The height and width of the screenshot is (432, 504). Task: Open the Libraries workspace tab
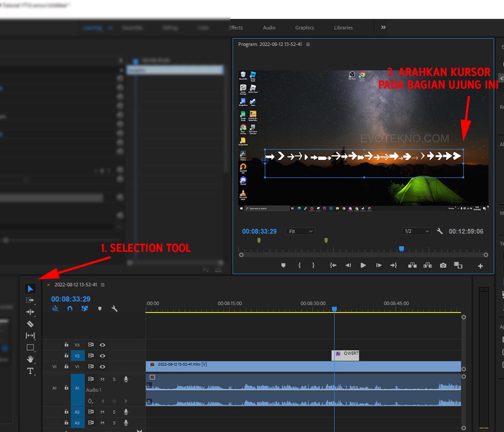click(x=343, y=28)
